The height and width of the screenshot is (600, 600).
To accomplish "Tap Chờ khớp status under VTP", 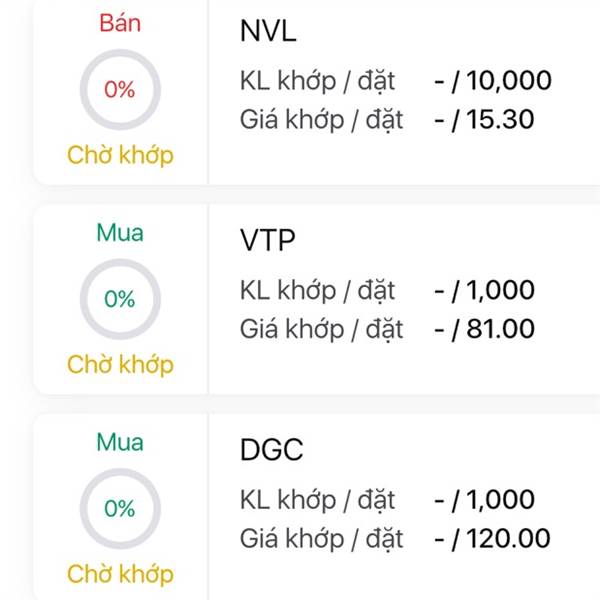I will (x=120, y=365).
